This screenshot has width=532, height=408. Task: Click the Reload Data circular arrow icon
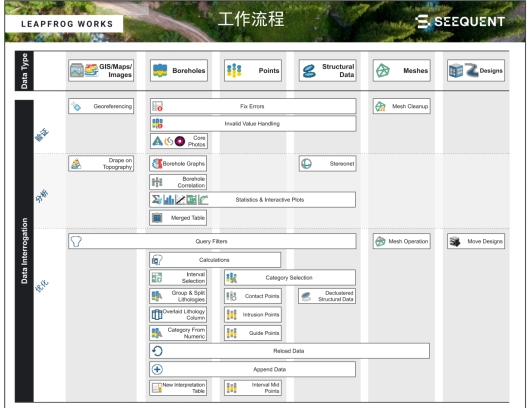coord(157,351)
